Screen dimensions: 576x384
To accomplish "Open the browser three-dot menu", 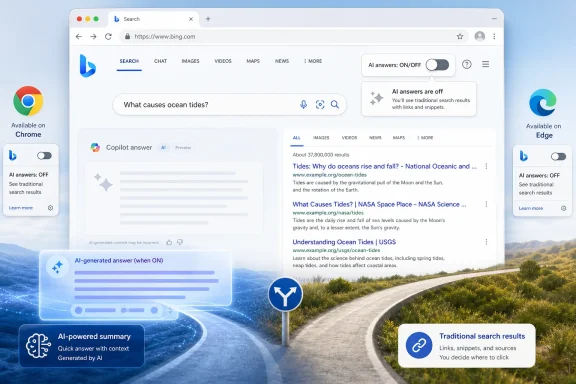I will pyautogui.click(x=494, y=36).
